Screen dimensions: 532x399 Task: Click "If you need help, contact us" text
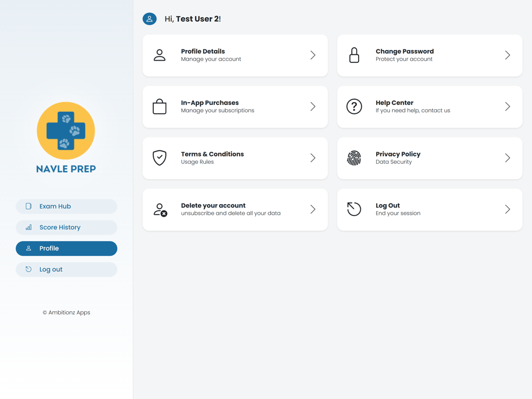(x=413, y=111)
